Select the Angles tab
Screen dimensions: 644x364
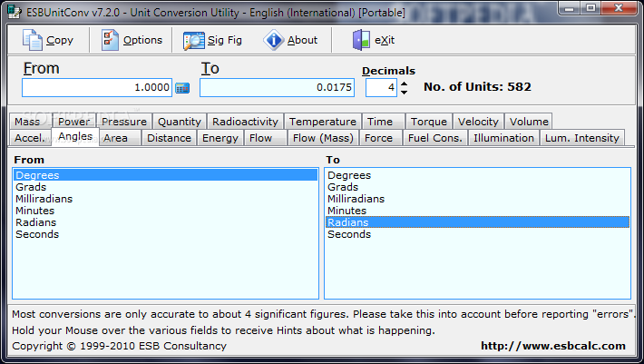pos(75,136)
